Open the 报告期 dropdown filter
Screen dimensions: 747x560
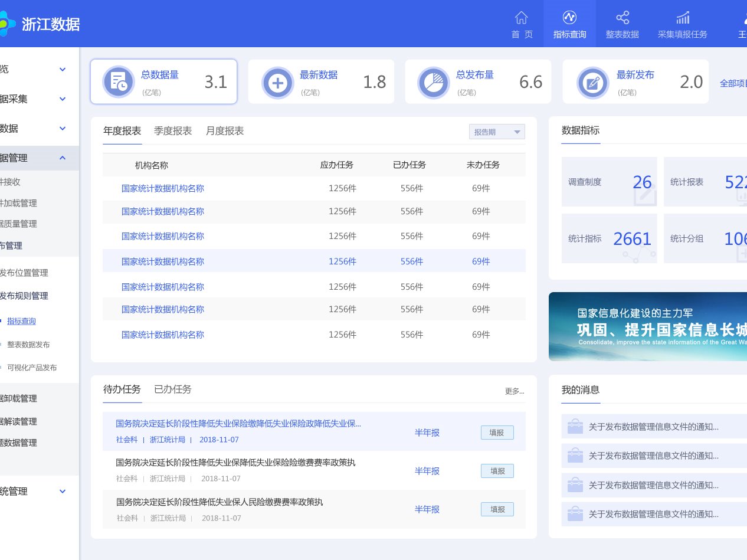pyautogui.click(x=496, y=131)
